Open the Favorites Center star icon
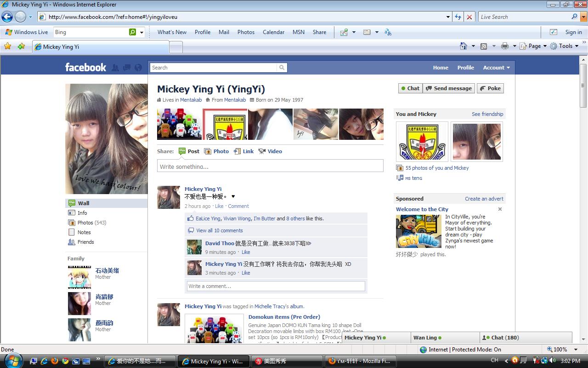 [8, 46]
